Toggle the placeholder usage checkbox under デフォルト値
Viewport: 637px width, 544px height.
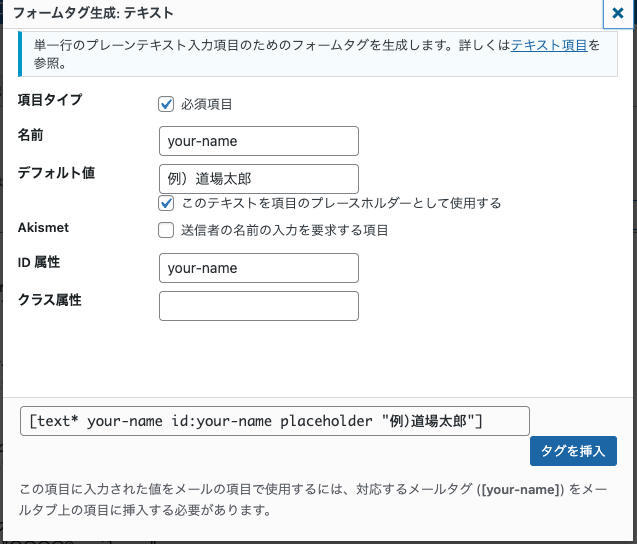pos(166,203)
